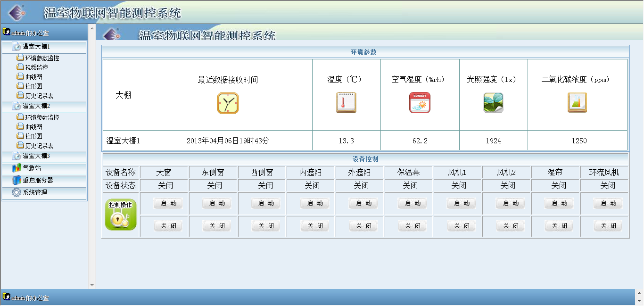Image resolution: width=644 pixels, height=306 pixels.
Task: Click the thermometer temperature icon
Action: (346, 103)
